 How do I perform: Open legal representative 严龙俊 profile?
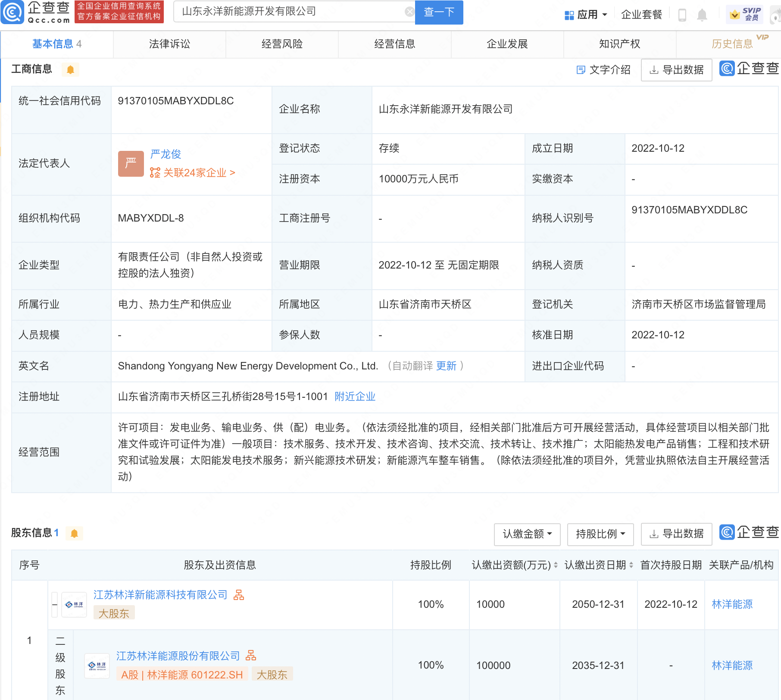click(166, 154)
